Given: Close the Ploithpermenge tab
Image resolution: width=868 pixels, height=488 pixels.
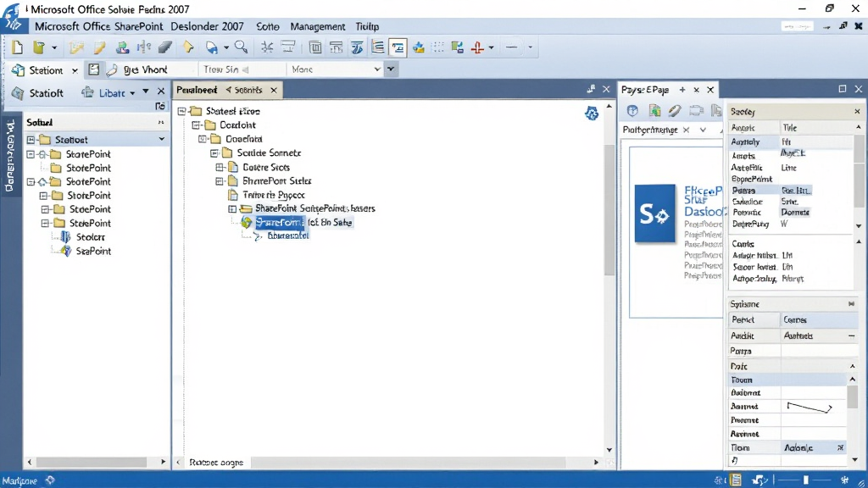Looking at the screenshot, I should [686, 130].
